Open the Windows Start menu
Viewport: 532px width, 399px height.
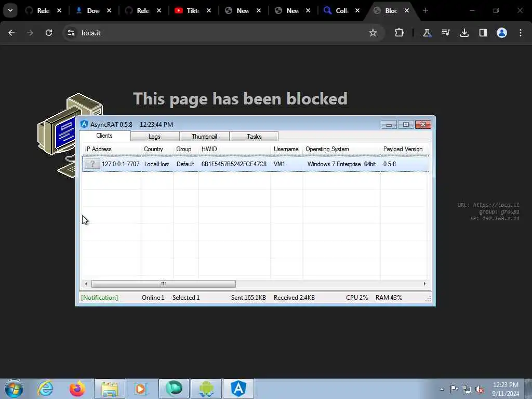point(14,389)
